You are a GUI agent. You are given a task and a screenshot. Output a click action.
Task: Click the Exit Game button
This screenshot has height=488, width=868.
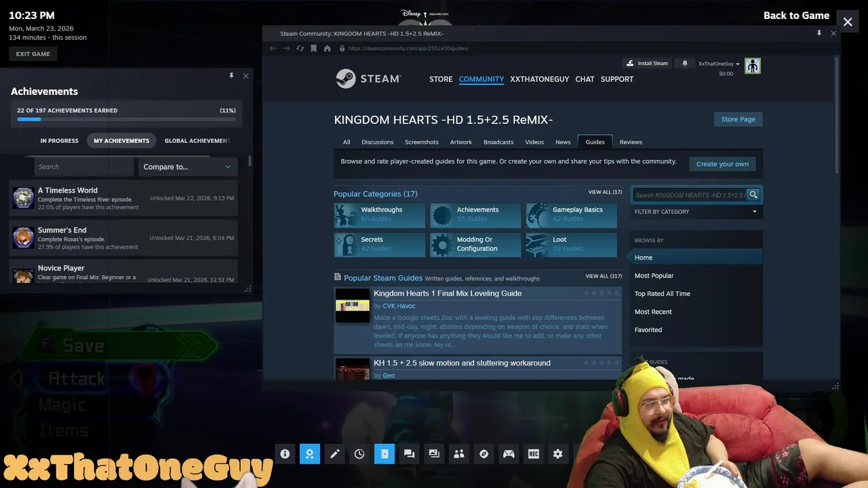point(33,54)
